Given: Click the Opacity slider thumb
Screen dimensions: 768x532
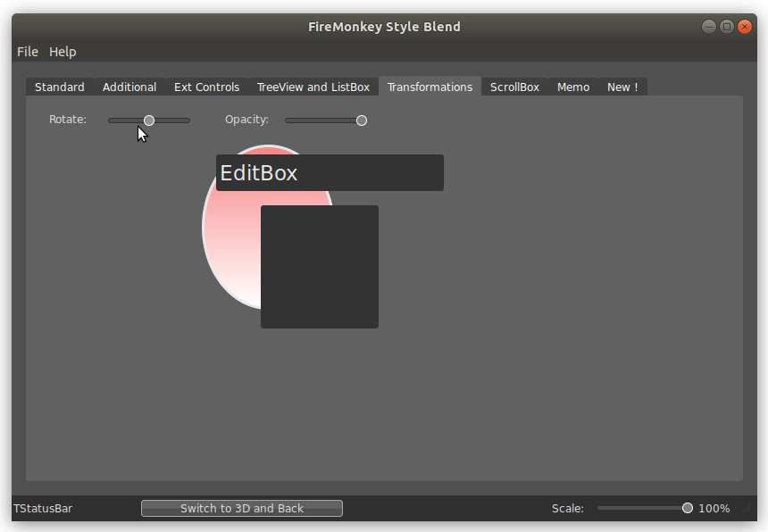Looking at the screenshot, I should (362, 121).
